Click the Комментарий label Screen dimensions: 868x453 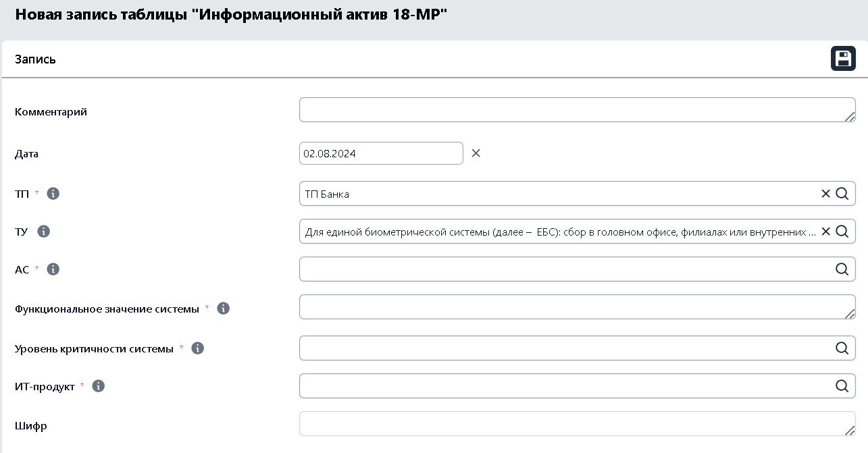(x=51, y=112)
